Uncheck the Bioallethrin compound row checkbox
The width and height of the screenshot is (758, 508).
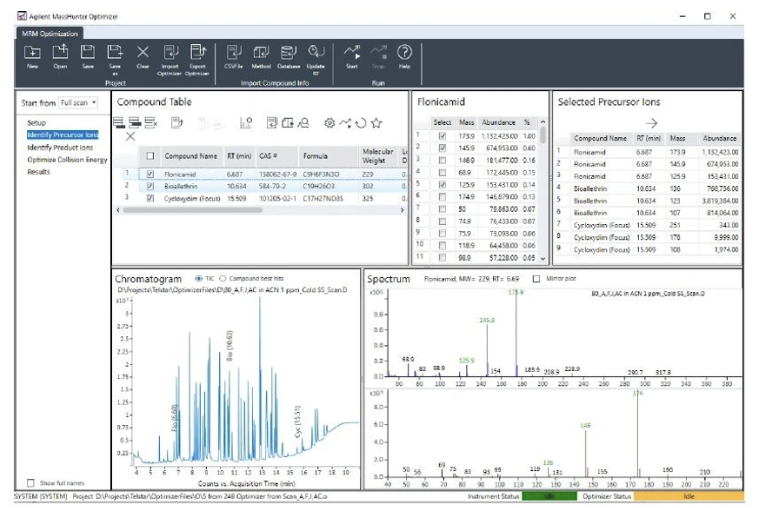pyautogui.click(x=150, y=186)
